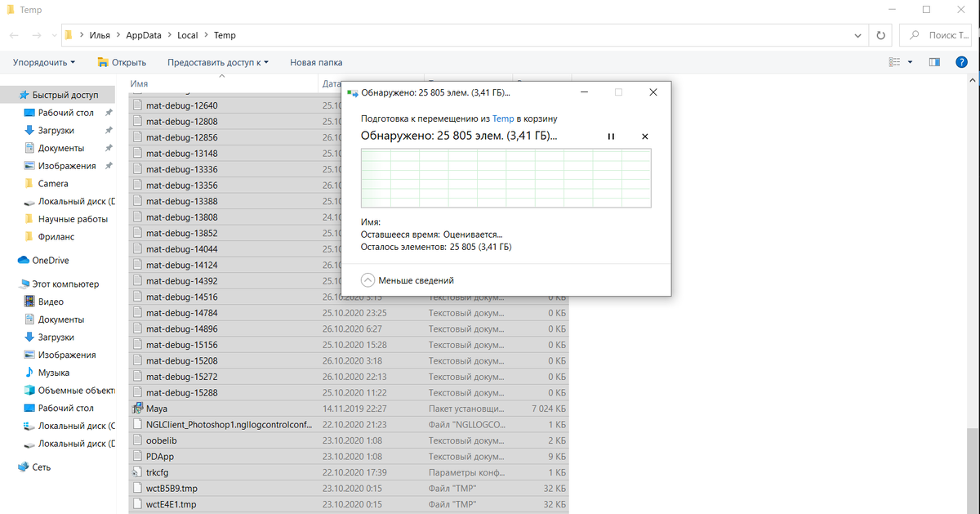Click Изображения icon under Этот компьютер
The image size is (980, 514).
click(29, 355)
